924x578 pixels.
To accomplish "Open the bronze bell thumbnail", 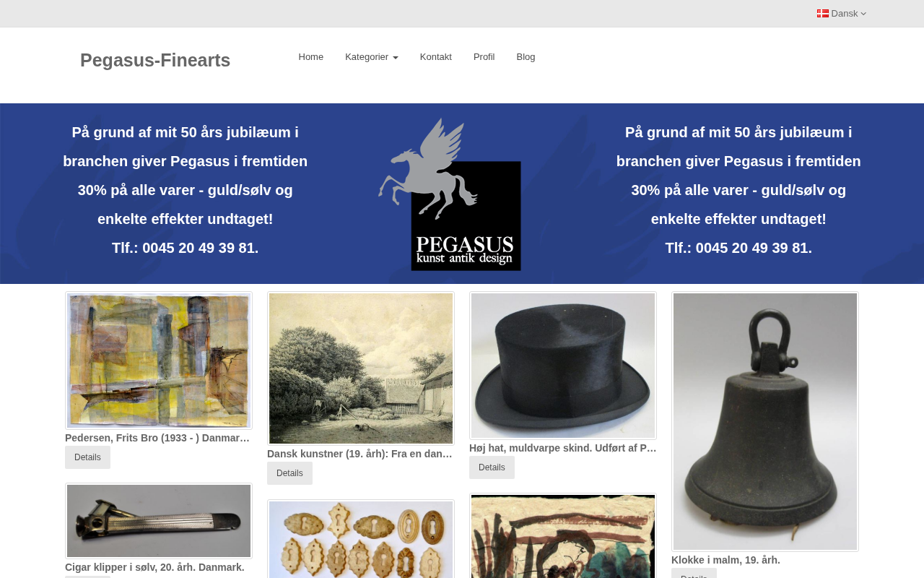I will (x=765, y=421).
